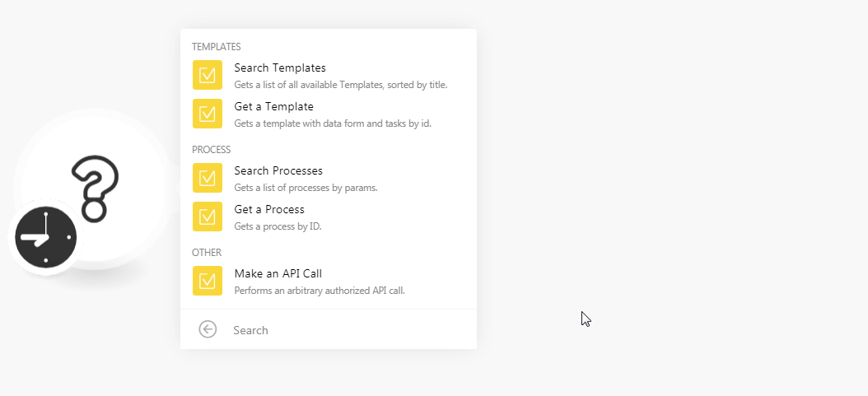Click 'Performs an arbitrary authorized API call.' text
This screenshot has width=868, height=396.
(x=320, y=291)
